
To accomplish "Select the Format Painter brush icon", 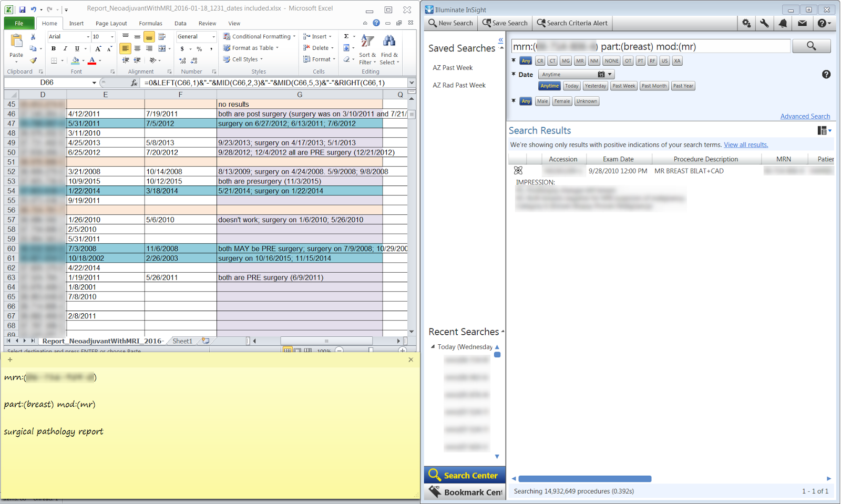I will tap(33, 60).
